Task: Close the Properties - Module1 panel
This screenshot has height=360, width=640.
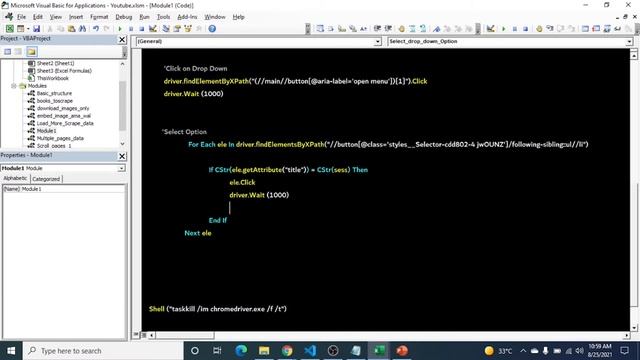Action: pos(122,156)
